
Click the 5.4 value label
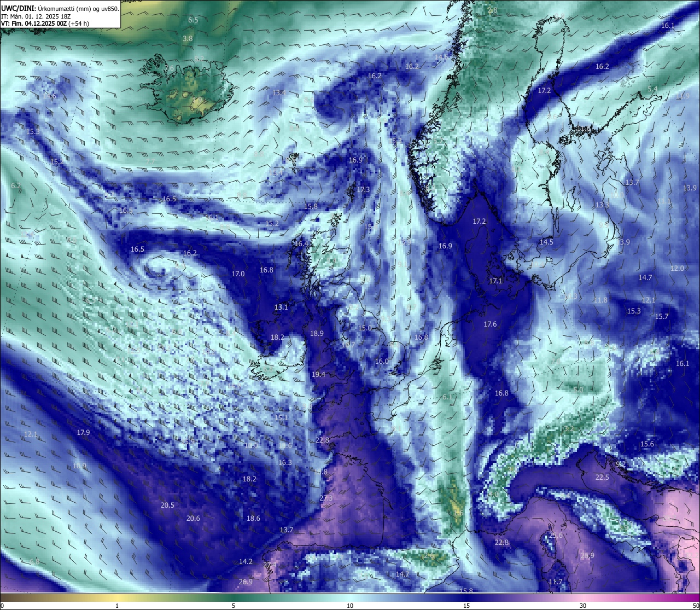coord(652,89)
